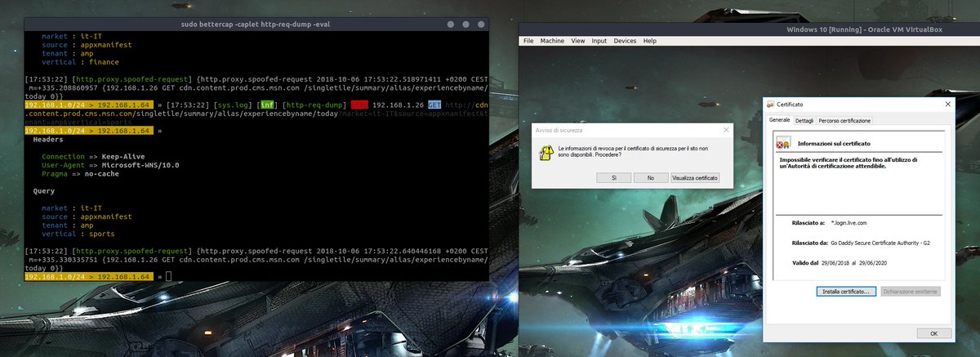The image size is (980, 357).
Task: Click Dichiarazione emittente button
Action: pyautogui.click(x=911, y=291)
